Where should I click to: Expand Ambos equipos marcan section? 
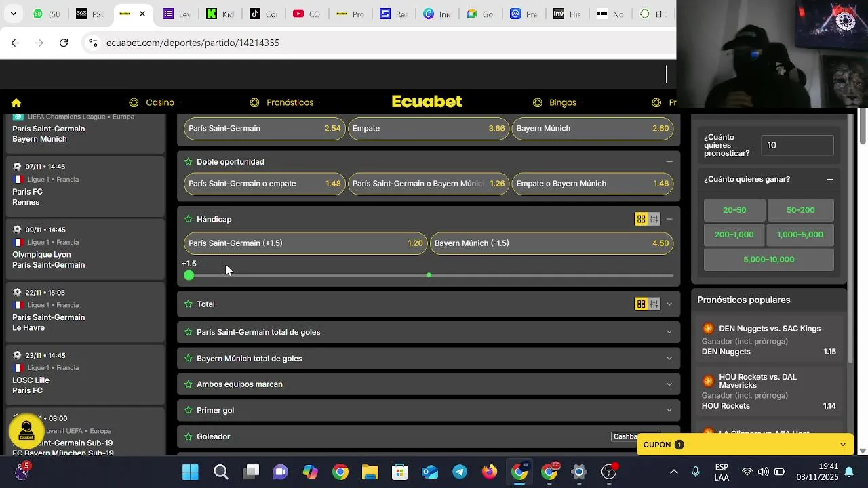click(669, 384)
